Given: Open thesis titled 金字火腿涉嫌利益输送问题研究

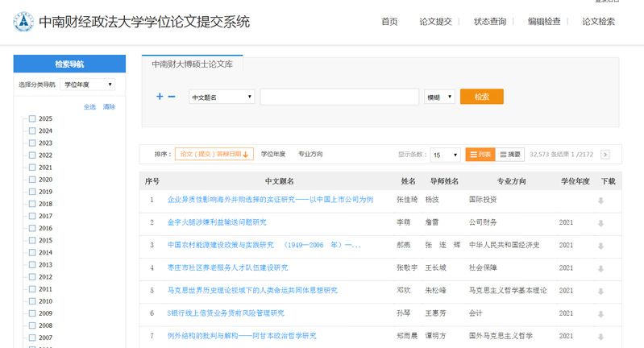Looking at the screenshot, I should pyautogui.click(x=217, y=222).
